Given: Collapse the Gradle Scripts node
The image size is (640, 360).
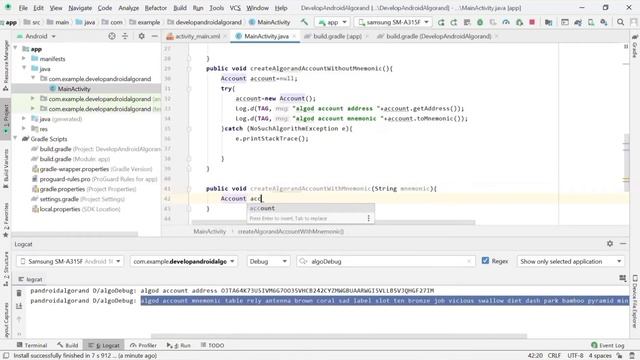Looking at the screenshot, I should (16, 138).
